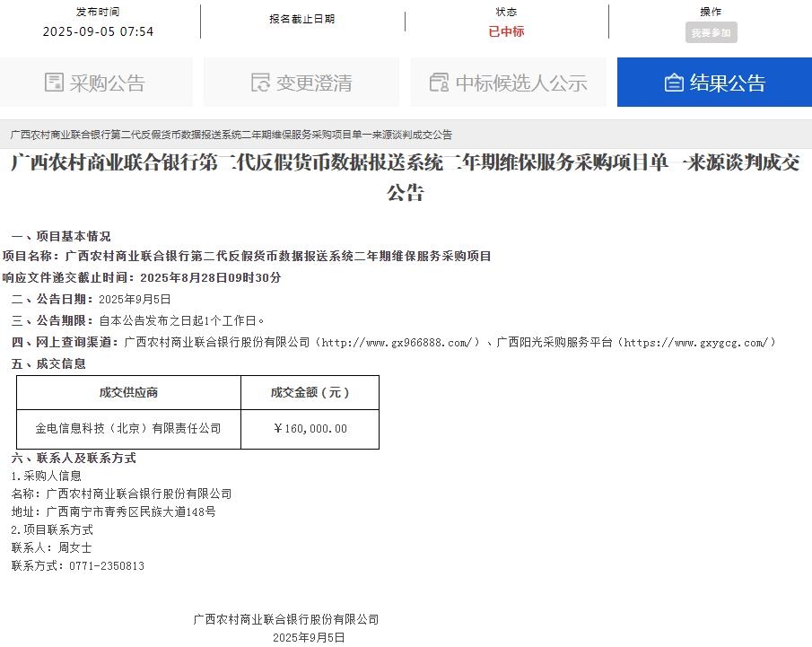Click the 成交金额（元） table header
Image resolution: width=812 pixels, height=647 pixels.
click(310, 393)
